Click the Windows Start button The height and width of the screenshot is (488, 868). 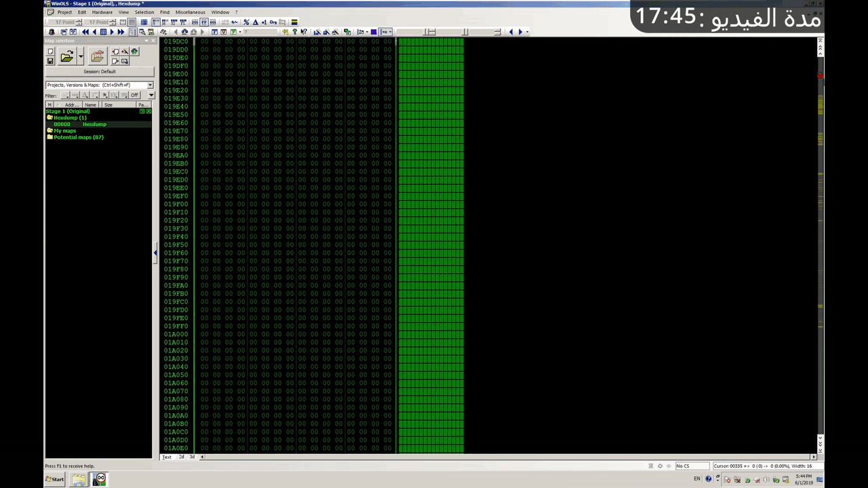tap(55, 479)
